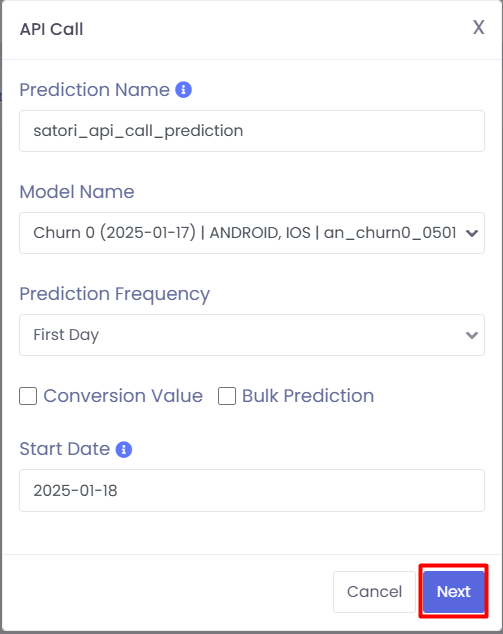Proceed with the Next button
Image resolution: width=503 pixels, height=634 pixels.
[454, 592]
